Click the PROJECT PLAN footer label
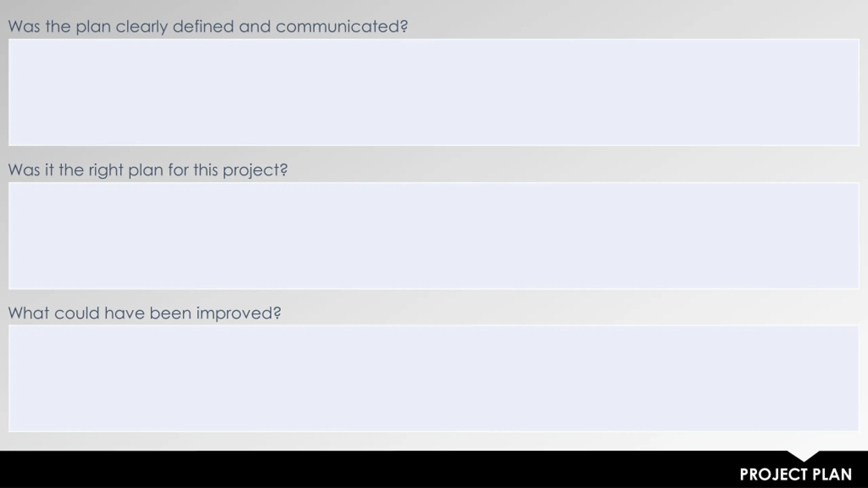This screenshot has height=488, width=868. pos(795,474)
